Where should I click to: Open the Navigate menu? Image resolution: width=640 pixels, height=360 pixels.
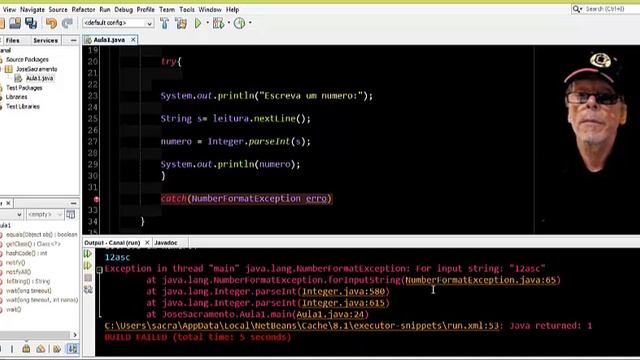pyautogui.click(x=32, y=9)
